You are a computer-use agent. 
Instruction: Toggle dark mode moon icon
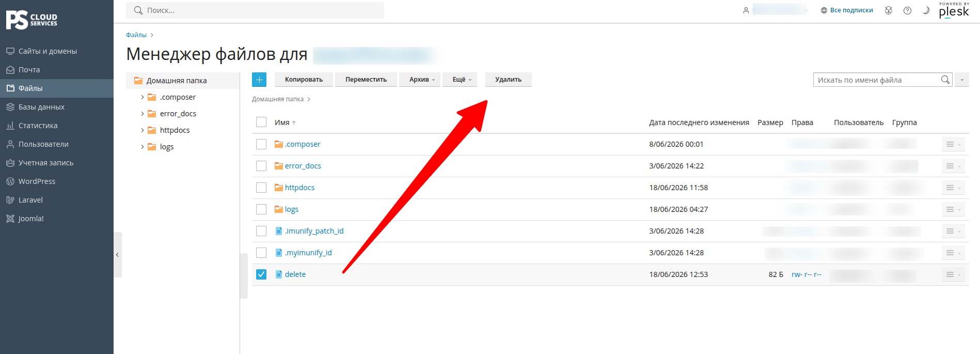click(x=926, y=10)
